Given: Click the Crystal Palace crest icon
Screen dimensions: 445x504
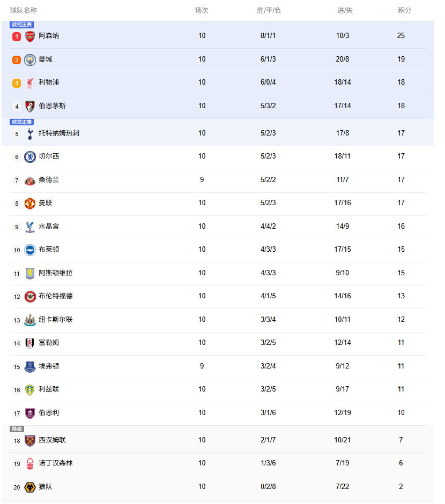Looking at the screenshot, I should click(30, 227).
